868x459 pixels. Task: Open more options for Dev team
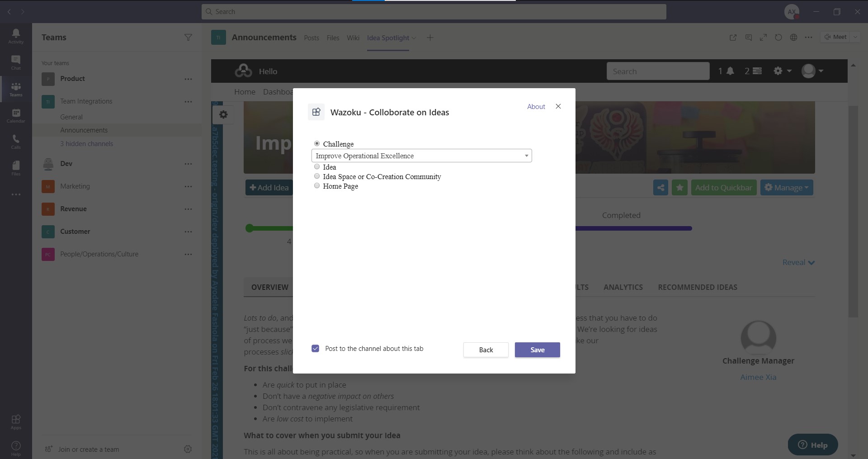(x=189, y=164)
